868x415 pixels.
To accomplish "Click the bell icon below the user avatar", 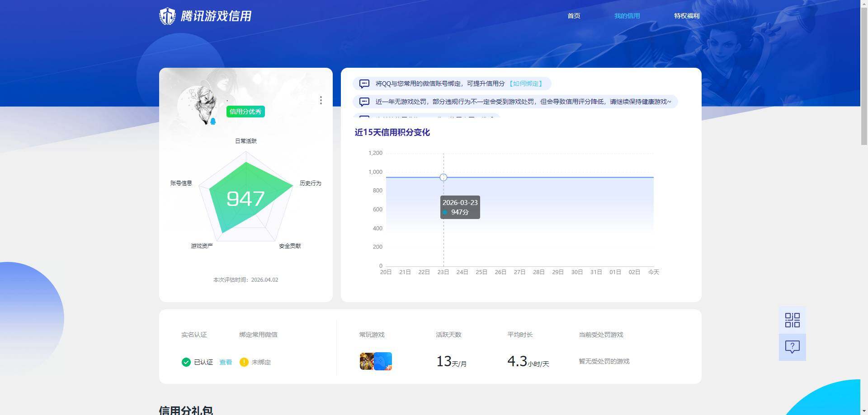I will coord(212,120).
